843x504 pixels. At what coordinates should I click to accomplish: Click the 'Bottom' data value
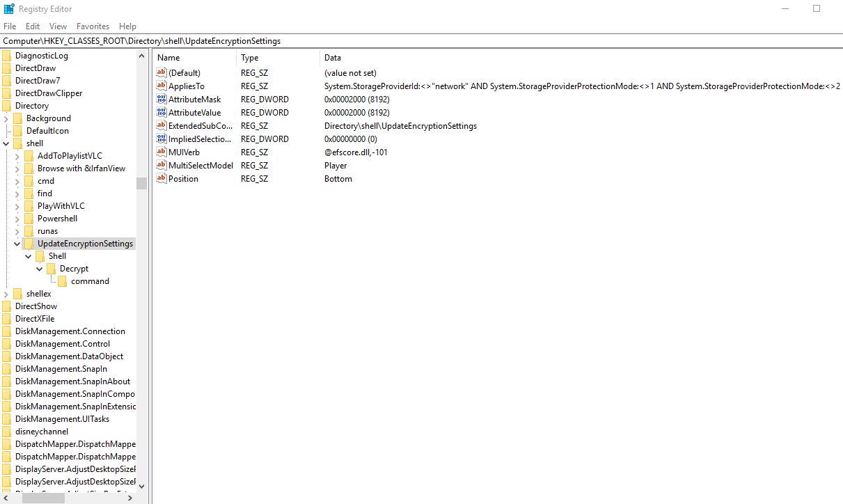338,178
